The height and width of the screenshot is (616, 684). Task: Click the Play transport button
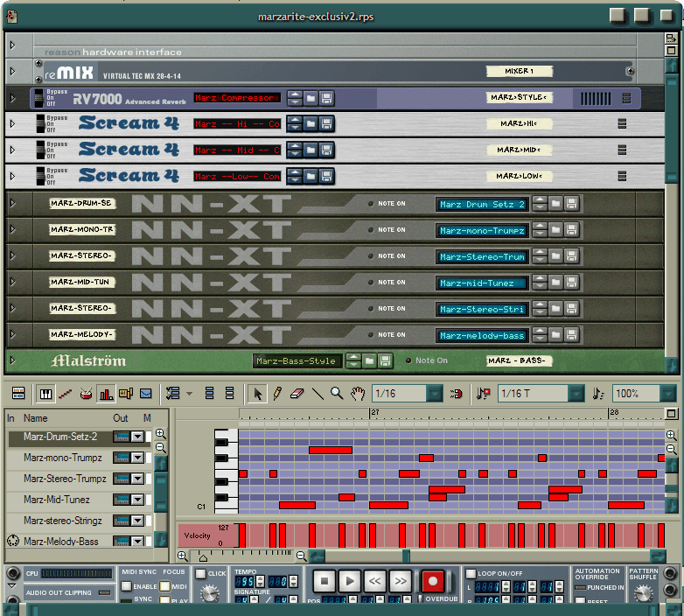coord(349,581)
